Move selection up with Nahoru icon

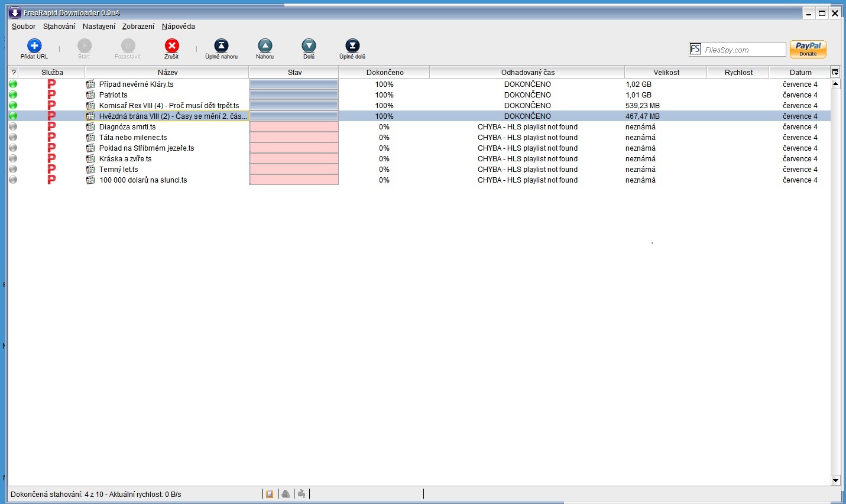(x=265, y=46)
